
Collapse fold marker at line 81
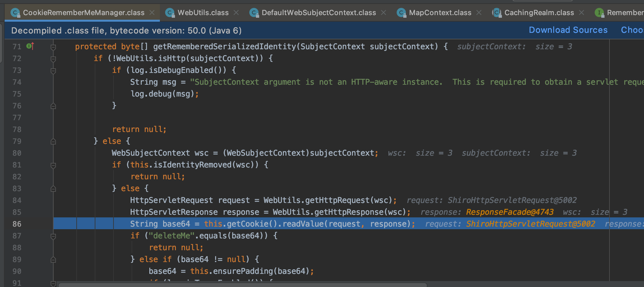53,165
